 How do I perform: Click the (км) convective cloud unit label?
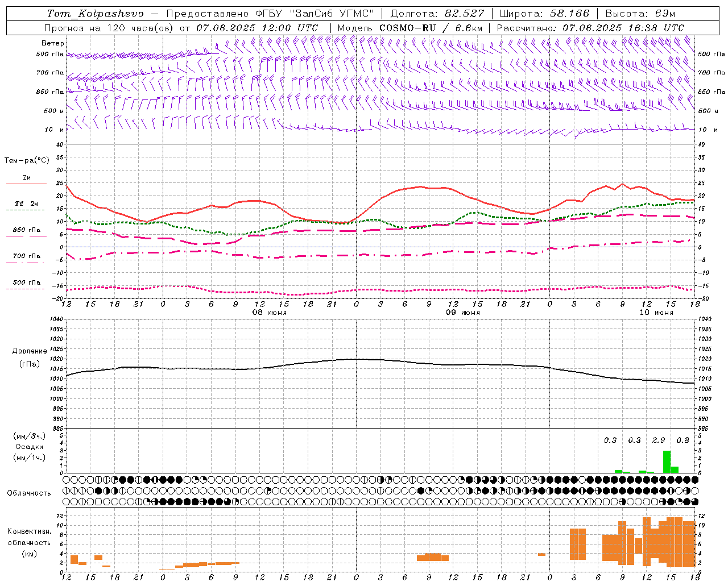[x=29, y=554]
